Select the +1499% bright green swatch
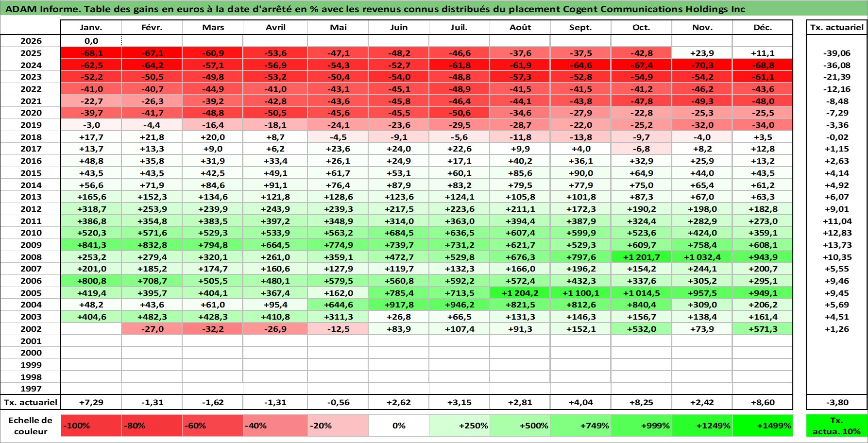868x443 pixels. coord(763,426)
